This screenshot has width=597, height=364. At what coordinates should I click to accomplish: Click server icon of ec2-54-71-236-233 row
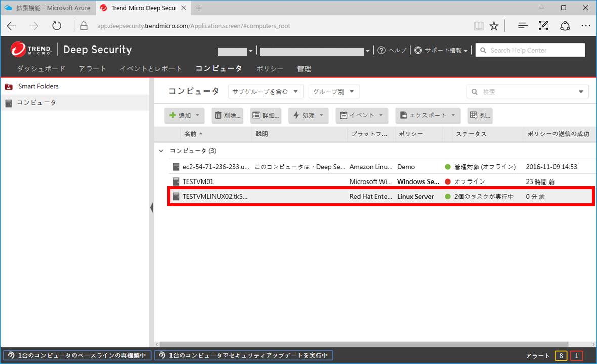click(x=176, y=167)
